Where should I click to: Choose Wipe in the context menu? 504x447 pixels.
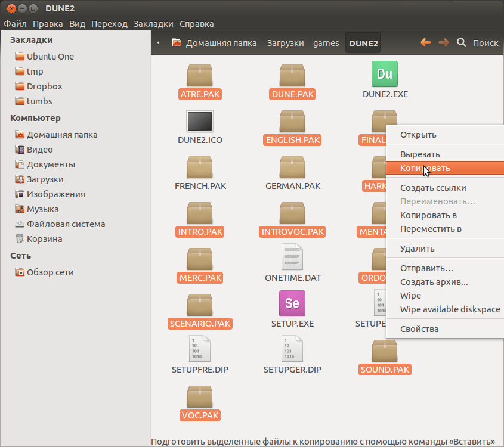(x=445, y=296)
